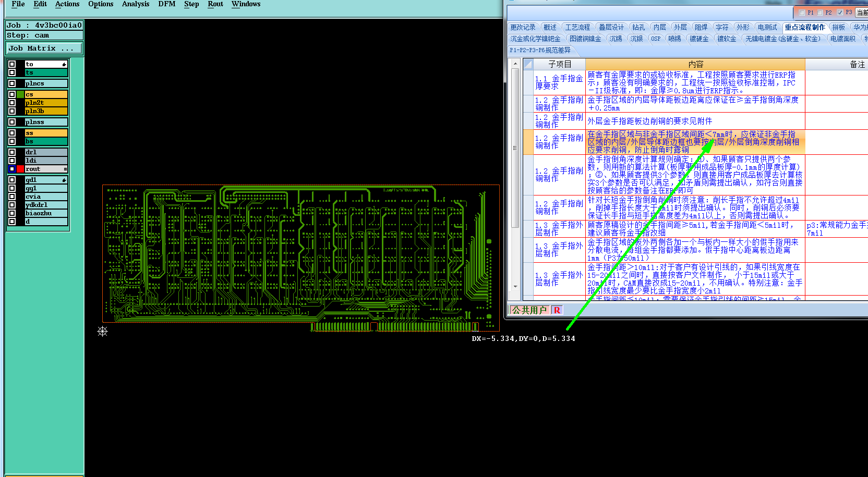Switch to the 工艺流程 tab
Image resolution: width=868 pixels, height=477 pixels.
[577, 27]
